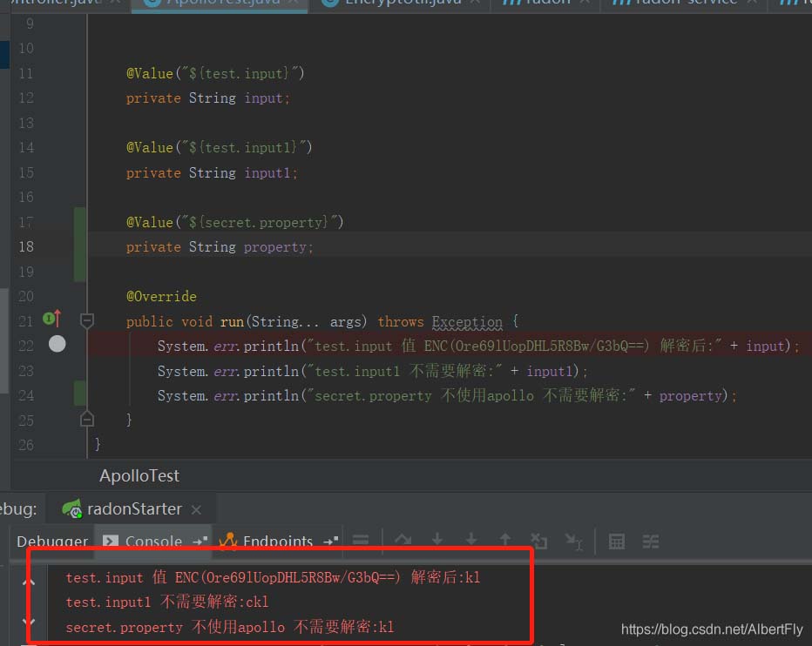Viewport: 812px width, 646px height.
Task: Click the overriding method gutter icon on line 21
Action: tap(51, 318)
